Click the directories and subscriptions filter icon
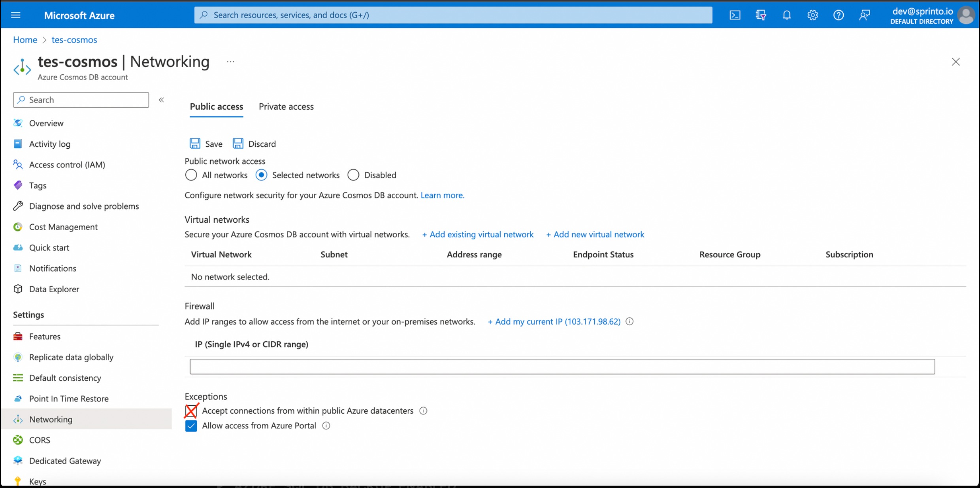980x488 pixels. 761,15
